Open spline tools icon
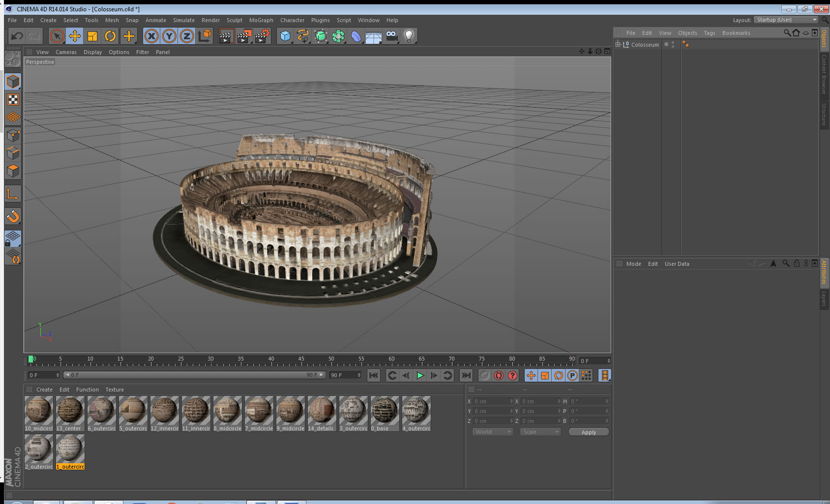The image size is (830, 504). (303, 36)
